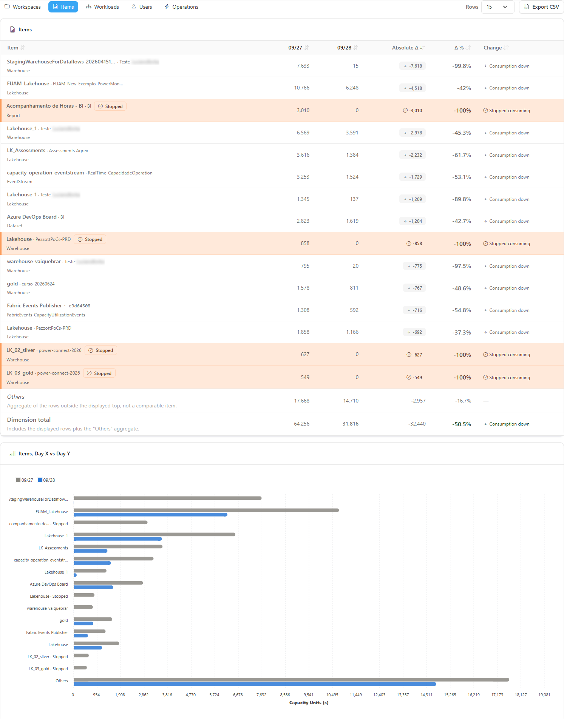Viewport: 564px width, 728px height.
Task: Click the 64,256 total value
Action: coord(301,424)
